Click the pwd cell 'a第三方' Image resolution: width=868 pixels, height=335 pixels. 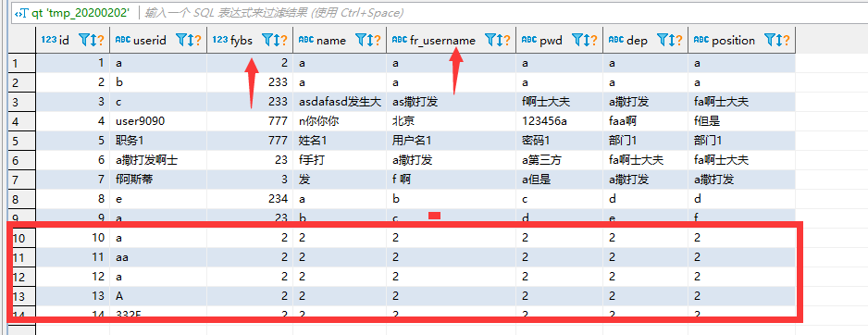(560, 160)
